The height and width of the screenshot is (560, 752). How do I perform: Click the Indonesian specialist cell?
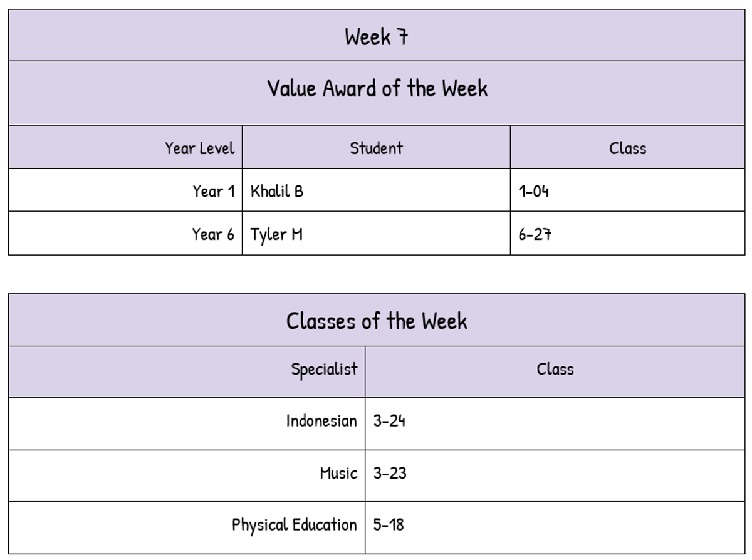(321, 420)
